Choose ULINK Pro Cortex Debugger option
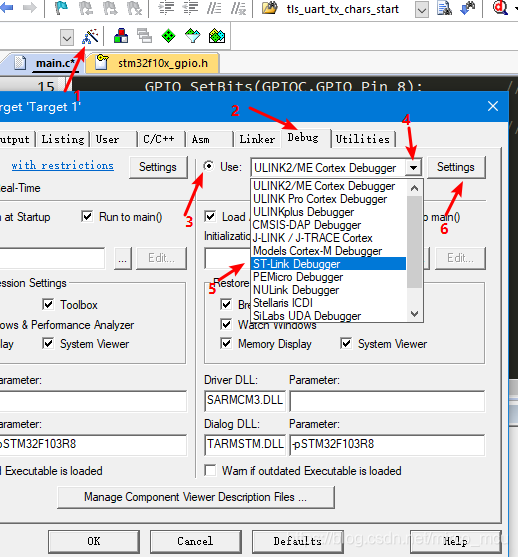 click(328, 199)
